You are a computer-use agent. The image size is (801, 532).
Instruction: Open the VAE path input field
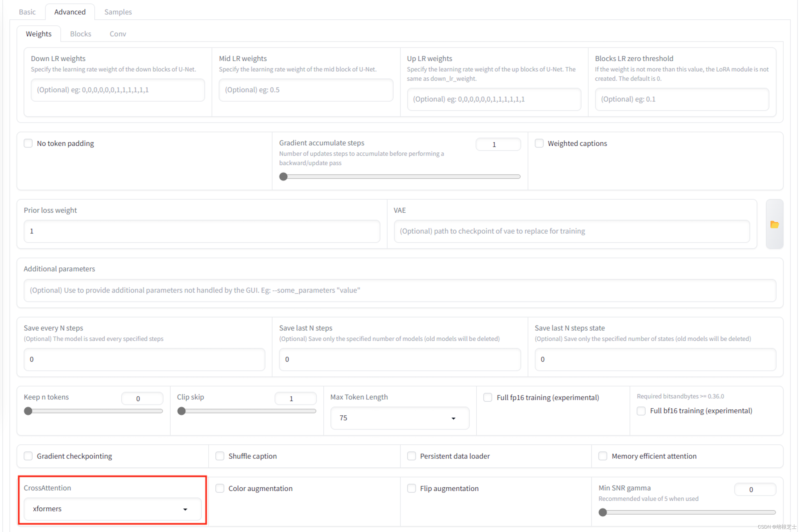[570, 232]
